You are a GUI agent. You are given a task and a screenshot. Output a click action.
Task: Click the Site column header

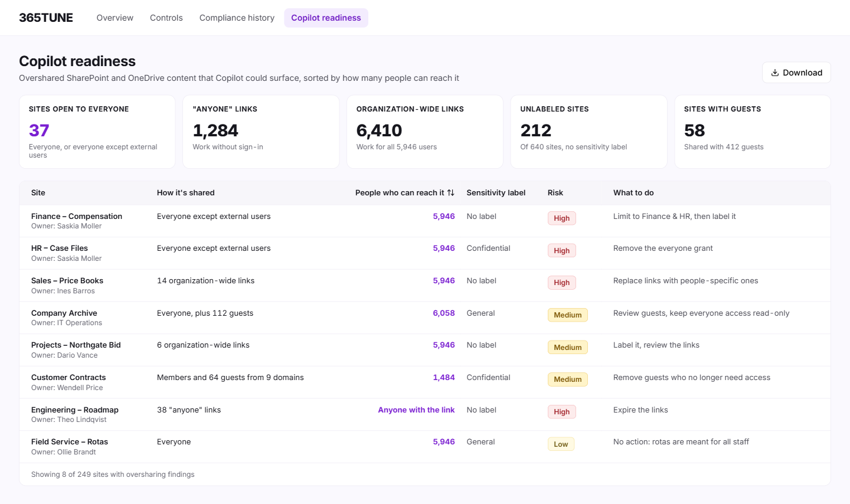tap(38, 193)
